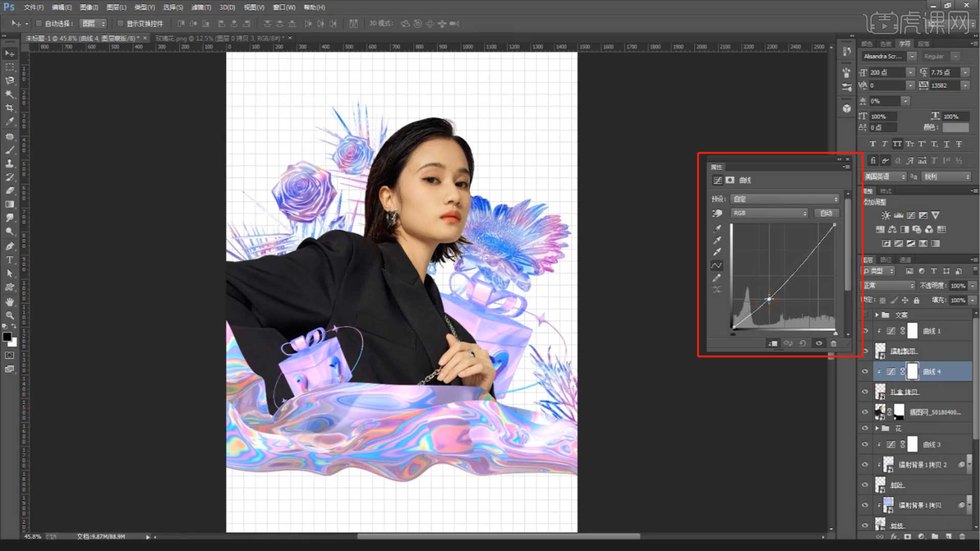This screenshot has height=551, width=980.
Task: Enable the 自动选择 checkbox
Action: pyautogui.click(x=39, y=23)
